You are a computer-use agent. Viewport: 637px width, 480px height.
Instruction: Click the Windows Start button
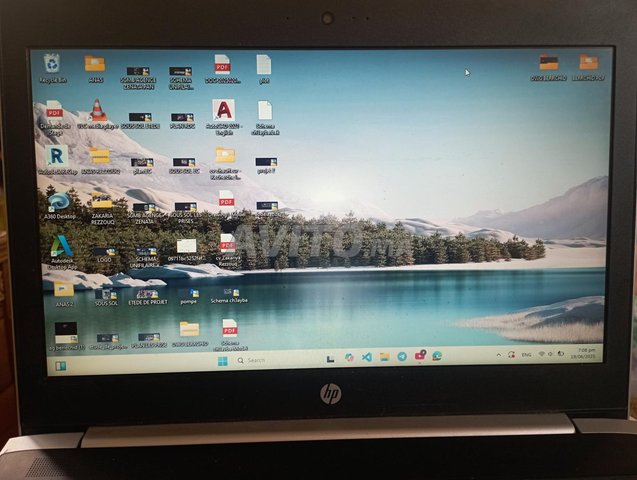pos(222,360)
